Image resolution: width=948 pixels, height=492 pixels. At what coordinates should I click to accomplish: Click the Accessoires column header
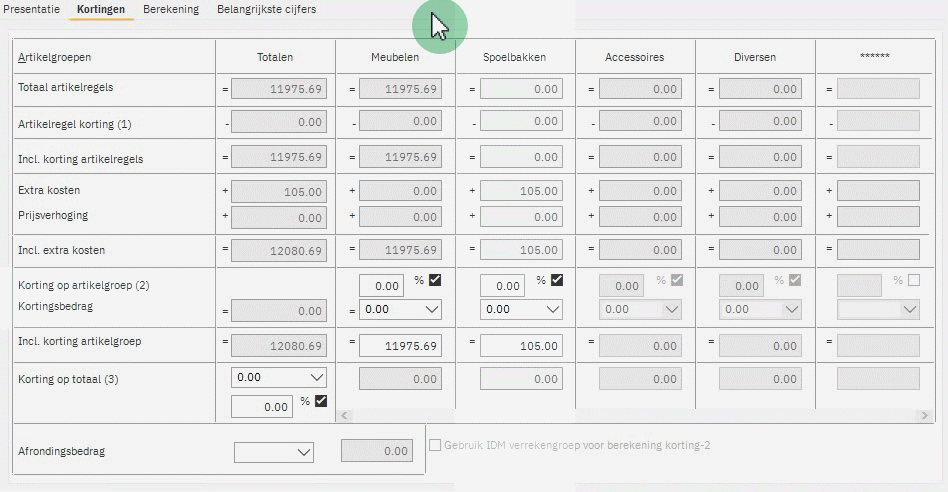point(634,57)
